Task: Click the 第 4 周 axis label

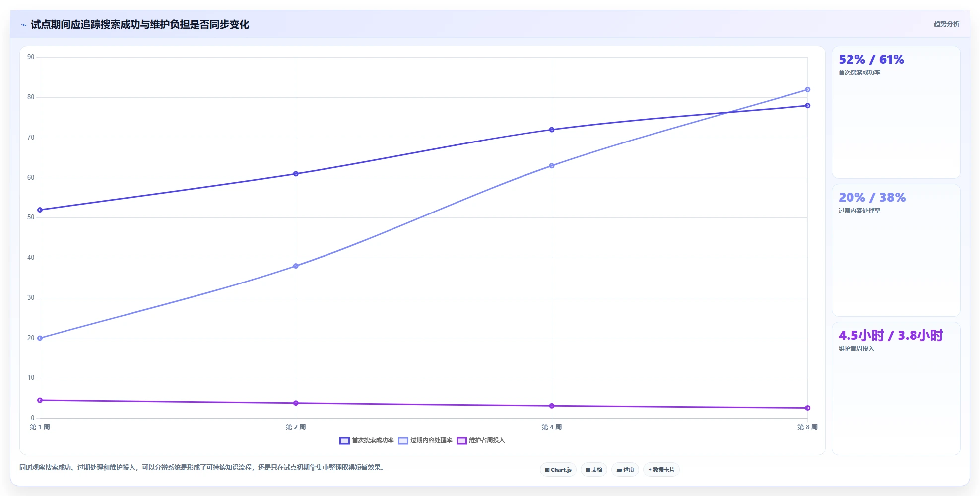Action: click(x=552, y=427)
